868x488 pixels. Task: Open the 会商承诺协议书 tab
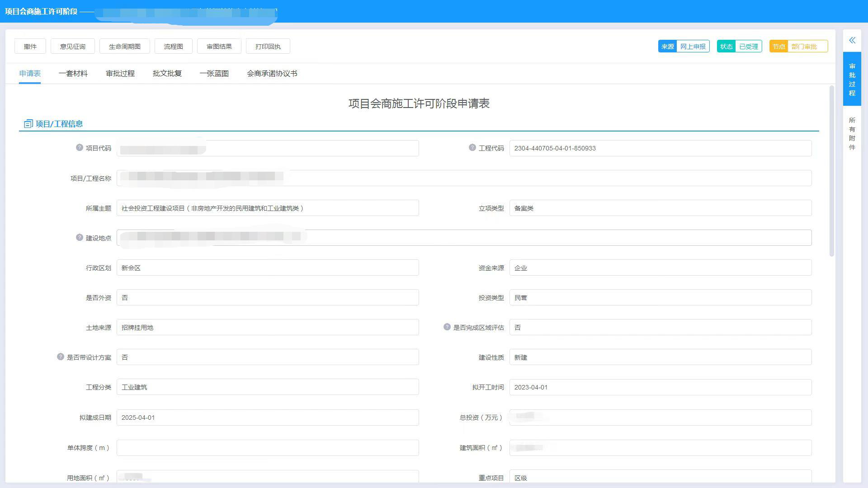click(272, 73)
